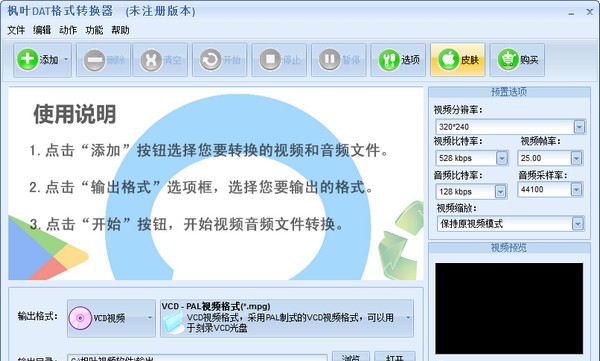
Task: Click the 输出格式 label
Action: (38, 316)
